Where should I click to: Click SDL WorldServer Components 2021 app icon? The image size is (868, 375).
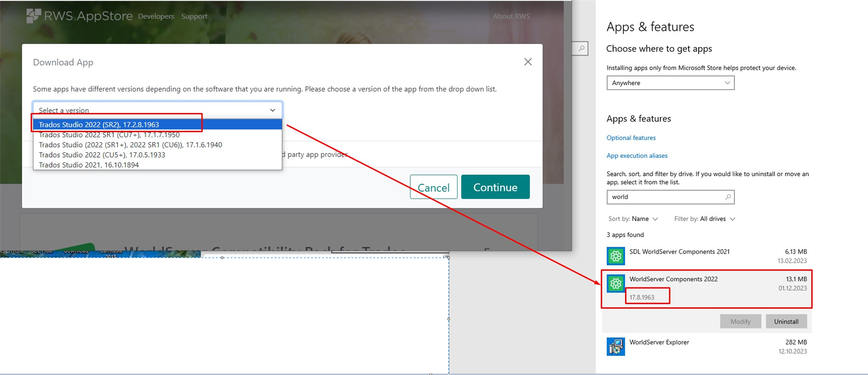click(616, 256)
